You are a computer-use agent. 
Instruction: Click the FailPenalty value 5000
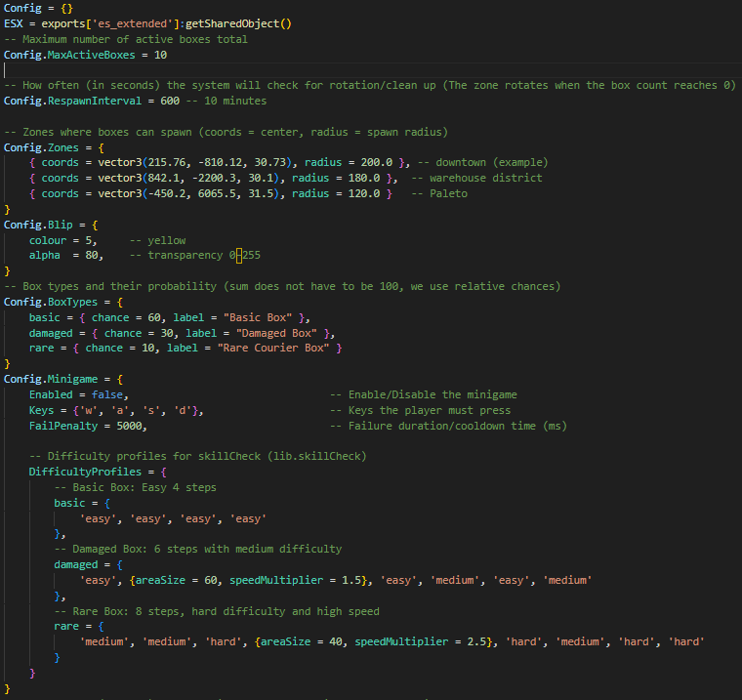[x=129, y=426]
